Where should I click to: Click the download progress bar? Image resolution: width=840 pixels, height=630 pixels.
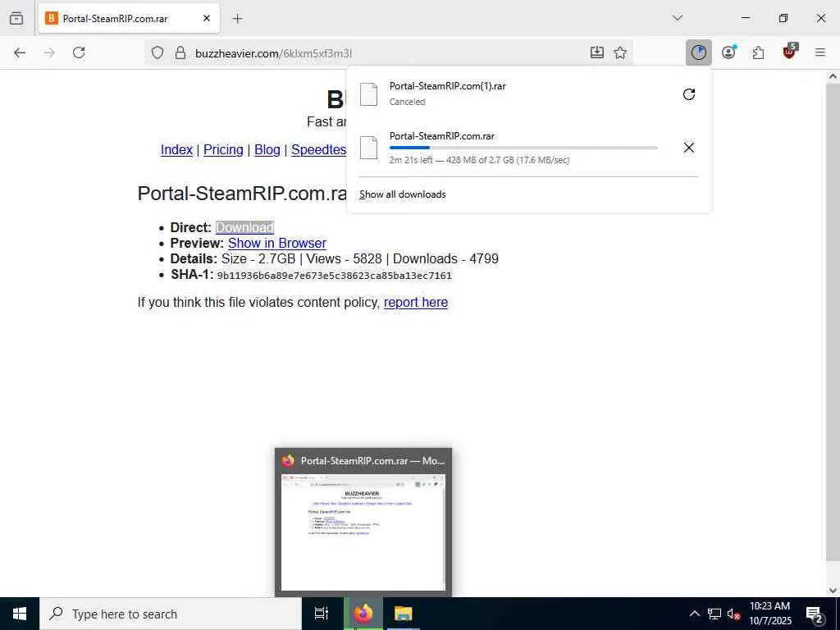point(523,148)
